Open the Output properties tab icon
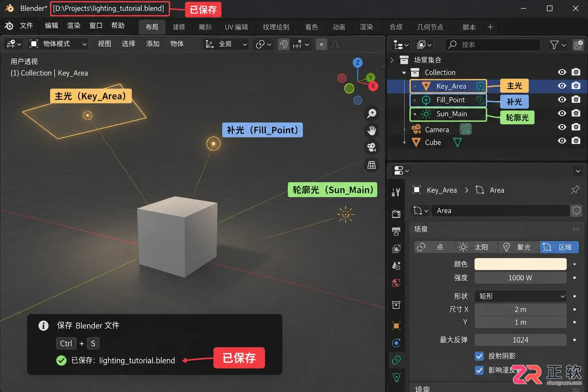 click(396, 232)
